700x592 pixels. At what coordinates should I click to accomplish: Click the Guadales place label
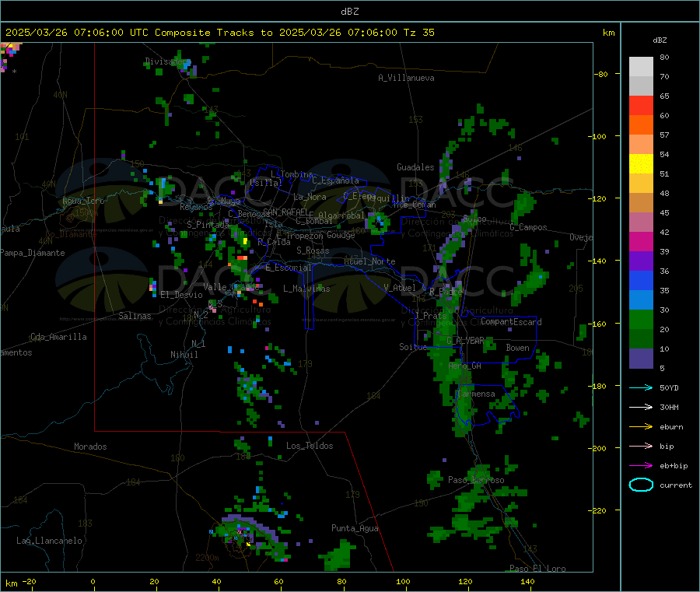tap(415, 167)
